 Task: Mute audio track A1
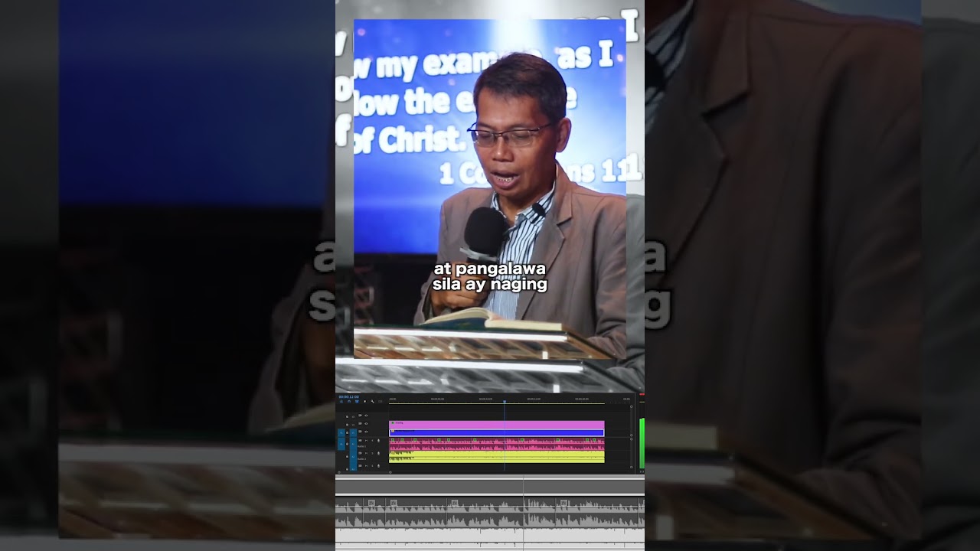[367, 441]
